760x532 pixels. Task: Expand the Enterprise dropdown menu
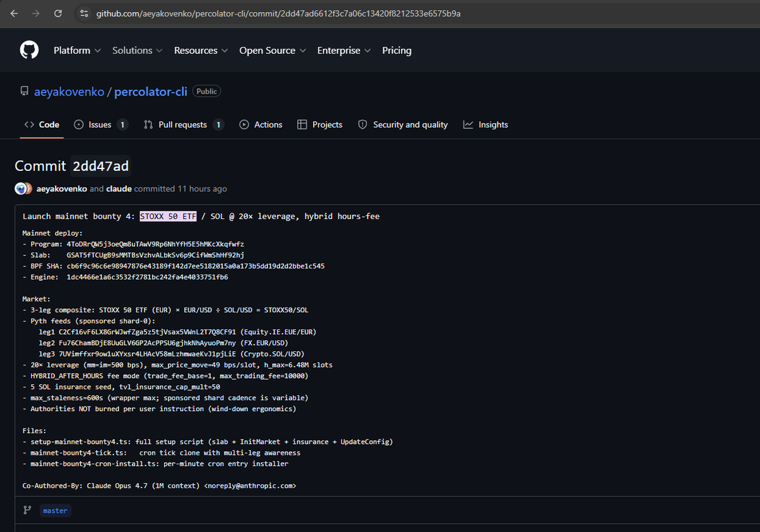pos(344,50)
